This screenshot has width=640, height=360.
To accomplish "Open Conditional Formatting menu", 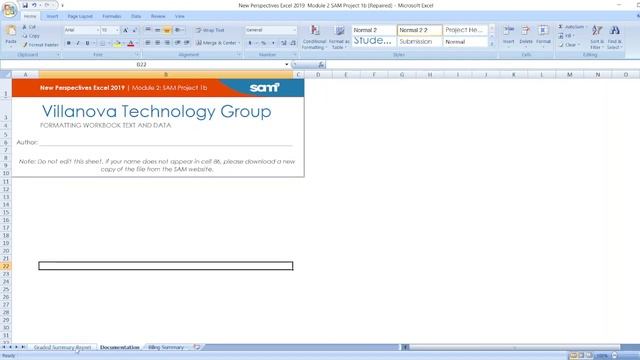I will [314, 37].
